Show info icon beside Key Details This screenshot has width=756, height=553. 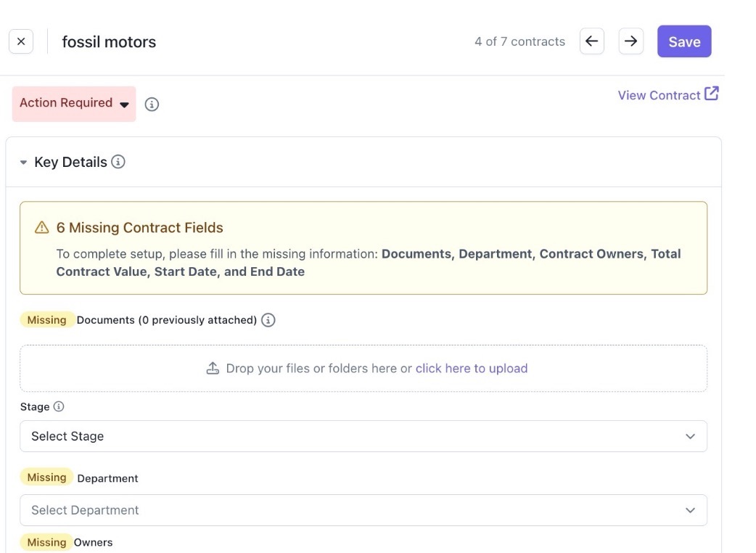tap(118, 162)
